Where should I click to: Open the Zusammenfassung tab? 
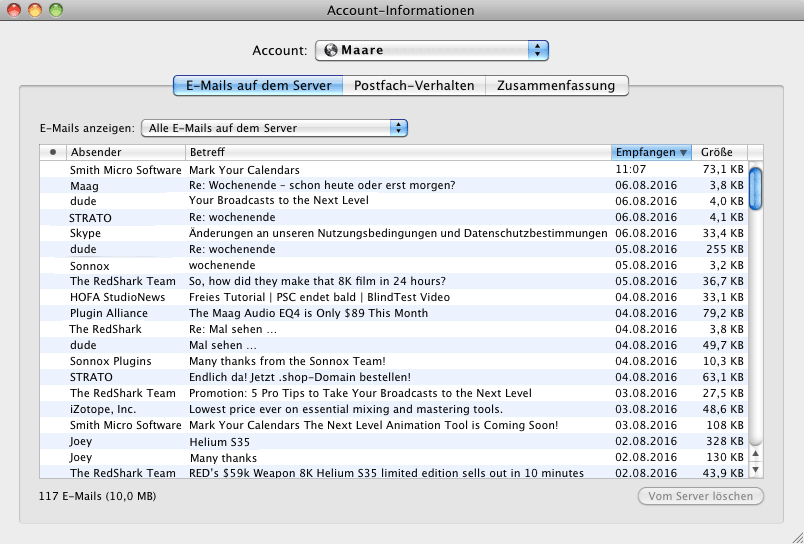coord(556,86)
